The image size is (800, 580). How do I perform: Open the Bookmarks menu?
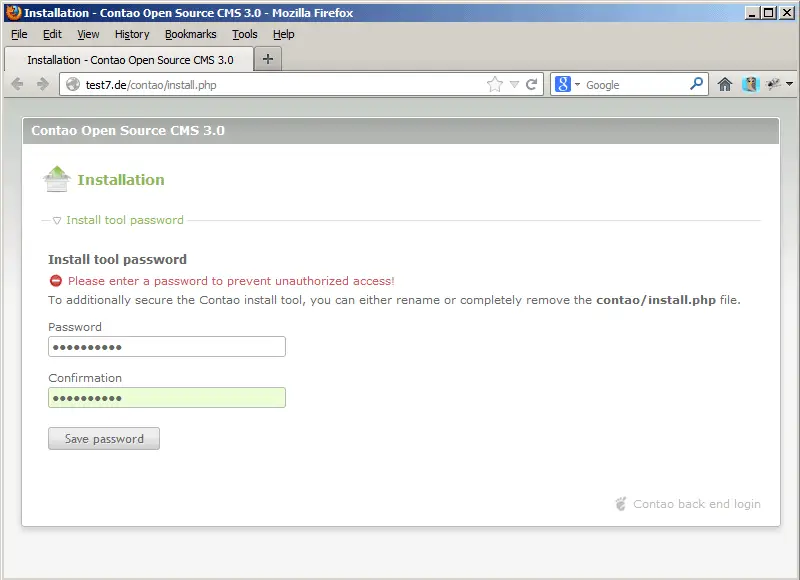tap(190, 34)
